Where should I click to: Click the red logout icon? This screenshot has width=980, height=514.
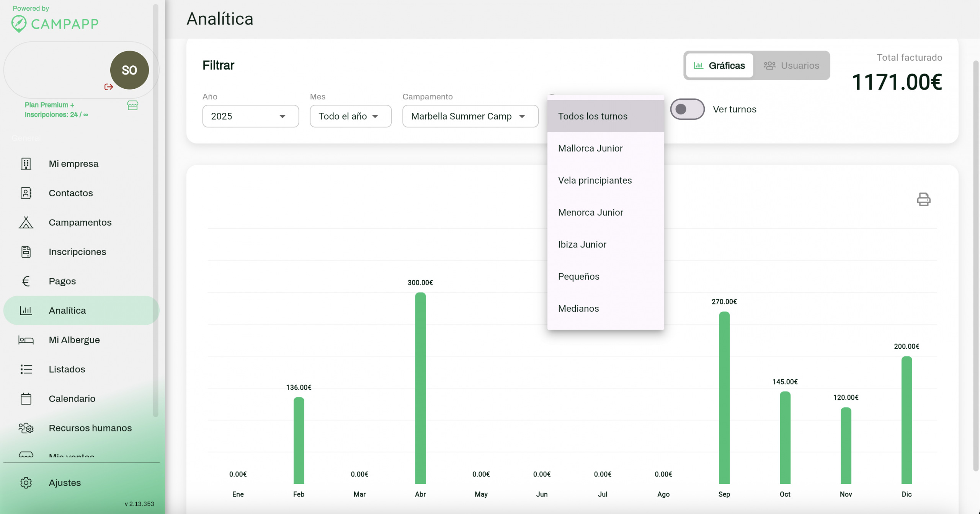[x=109, y=87]
